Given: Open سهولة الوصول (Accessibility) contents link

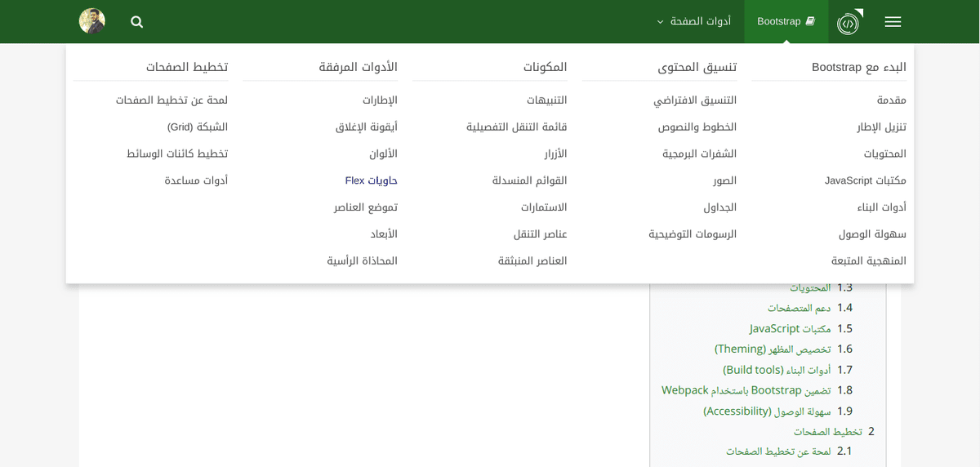Looking at the screenshot, I should (767, 411).
